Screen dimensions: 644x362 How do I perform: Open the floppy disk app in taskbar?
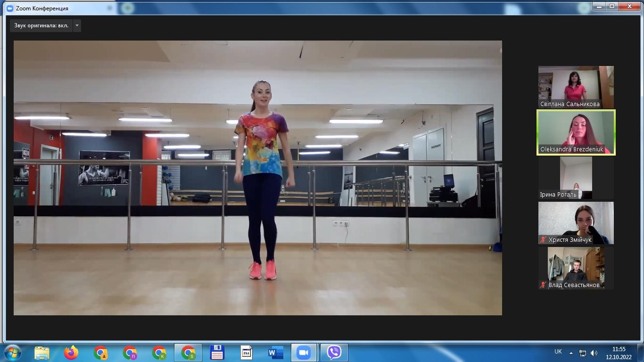pyautogui.click(x=217, y=353)
